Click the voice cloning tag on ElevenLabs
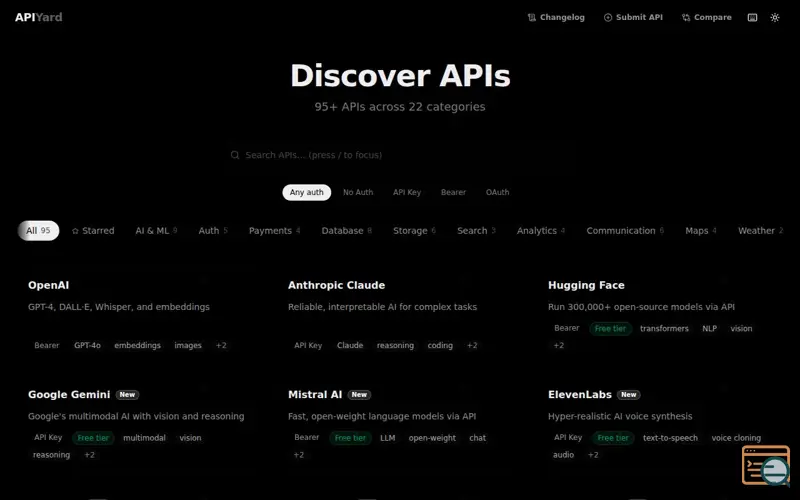This screenshot has width=800, height=500. [x=736, y=438]
